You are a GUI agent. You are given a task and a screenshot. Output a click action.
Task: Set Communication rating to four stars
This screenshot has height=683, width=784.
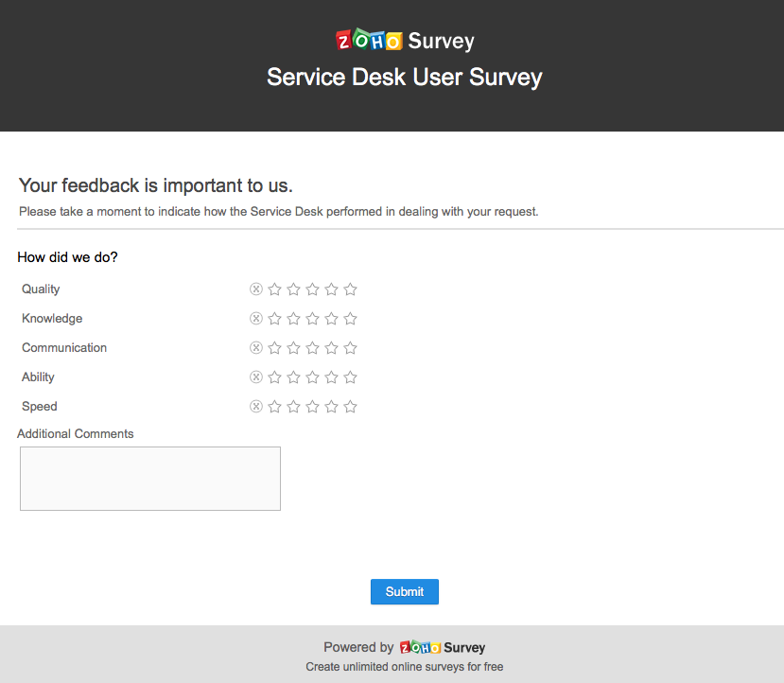331,348
